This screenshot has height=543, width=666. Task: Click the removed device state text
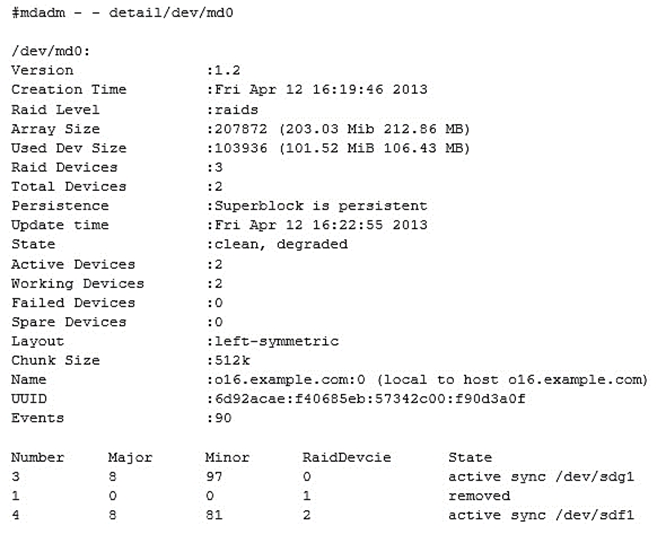click(479, 496)
